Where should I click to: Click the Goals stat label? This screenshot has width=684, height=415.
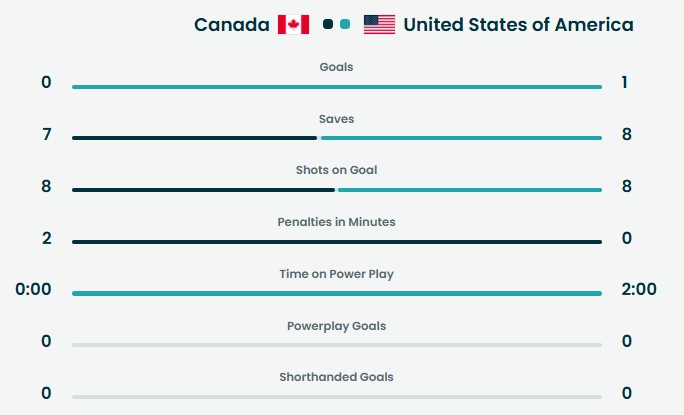tap(336, 67)
